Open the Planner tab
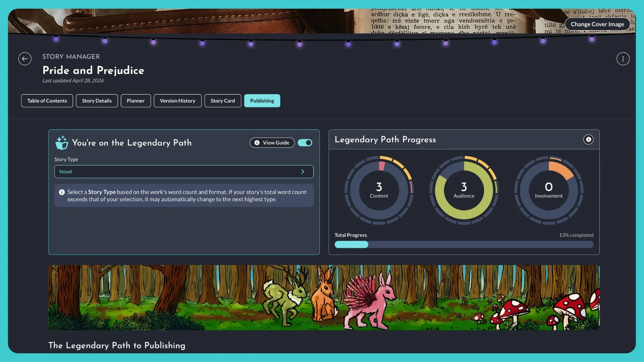 [x=136, y=101]
